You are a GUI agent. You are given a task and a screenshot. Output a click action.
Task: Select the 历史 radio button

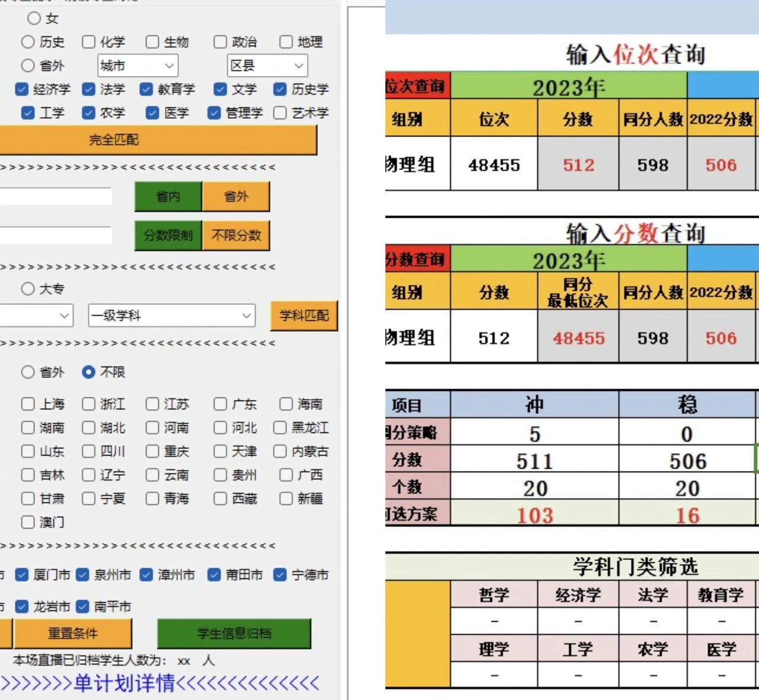28,42
